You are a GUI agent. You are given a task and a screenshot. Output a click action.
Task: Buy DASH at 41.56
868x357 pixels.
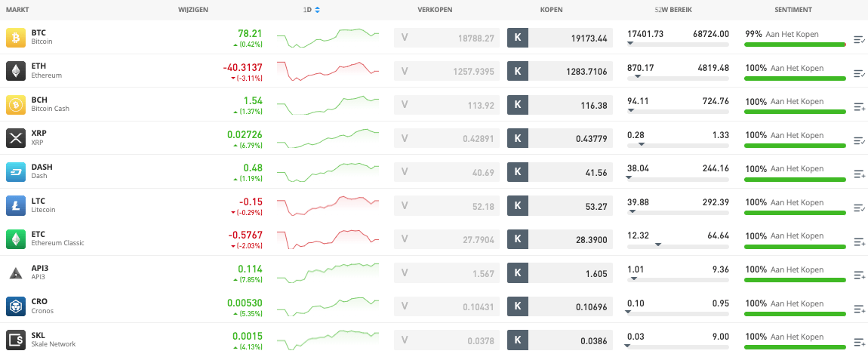click(x=559, y=172)
